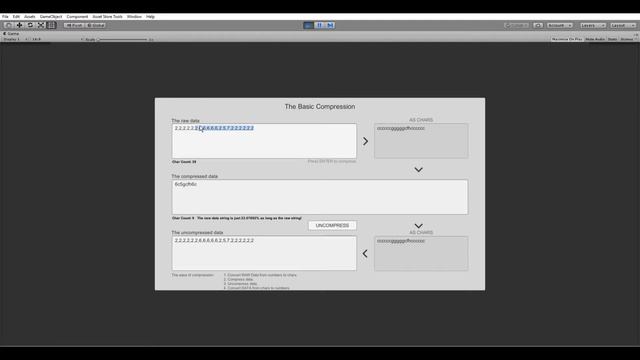Toggle Mute Audio
This screenshot has width=640, height=360.
[595, 39]
